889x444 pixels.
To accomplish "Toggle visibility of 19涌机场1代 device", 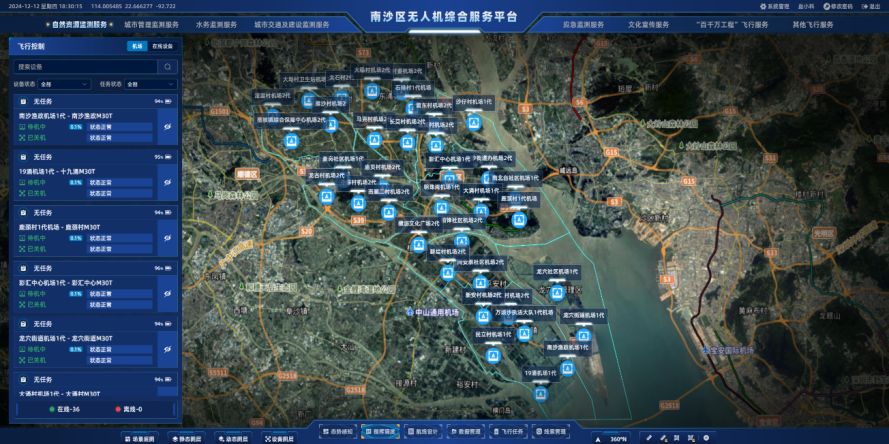I will 168,182.
